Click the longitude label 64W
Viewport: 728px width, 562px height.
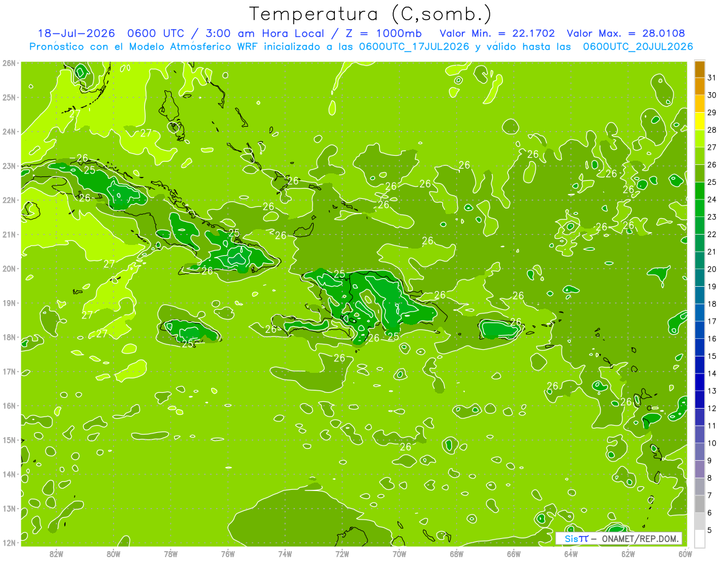pyautogui.click(x=571, y=554)
